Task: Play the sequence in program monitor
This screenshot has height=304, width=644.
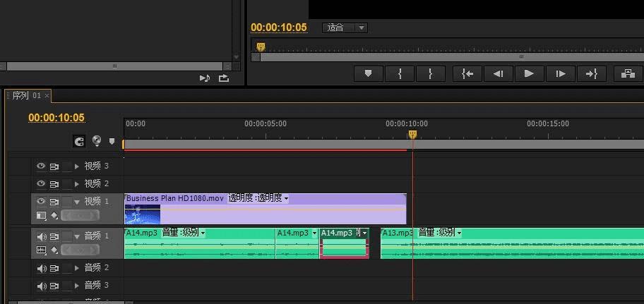Action: tap(530, 74)
